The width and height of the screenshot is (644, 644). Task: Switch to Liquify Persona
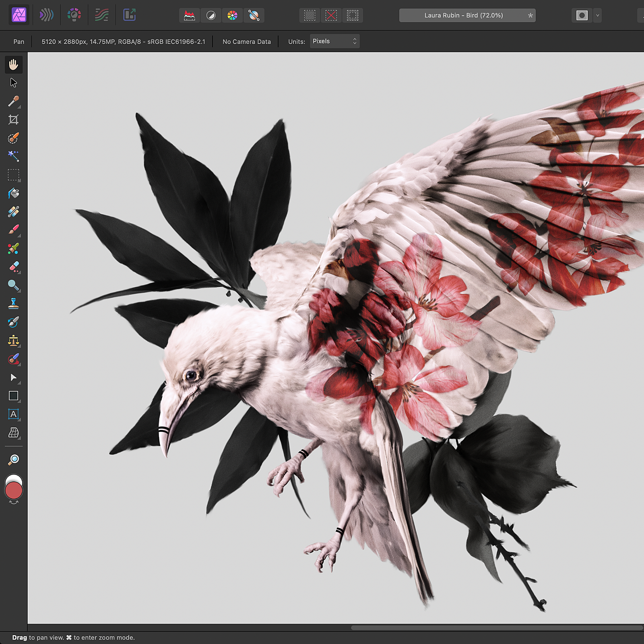tap(46, 15)
